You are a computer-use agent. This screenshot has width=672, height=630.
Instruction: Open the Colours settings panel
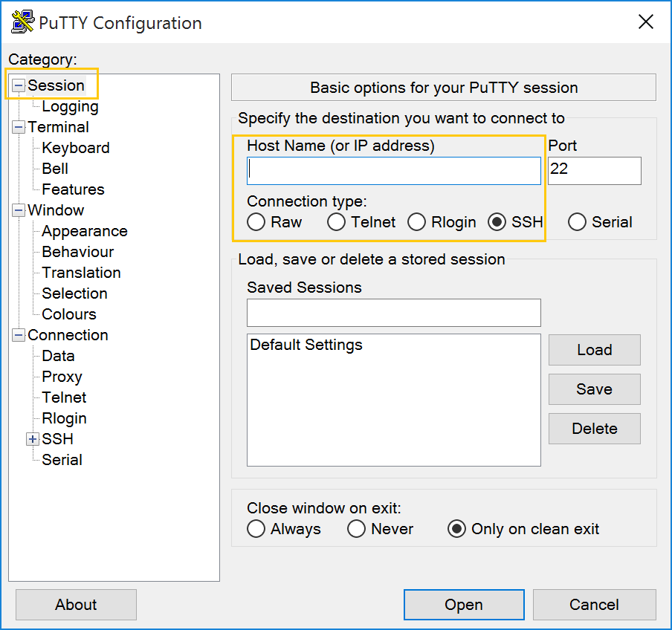point(69,314)
